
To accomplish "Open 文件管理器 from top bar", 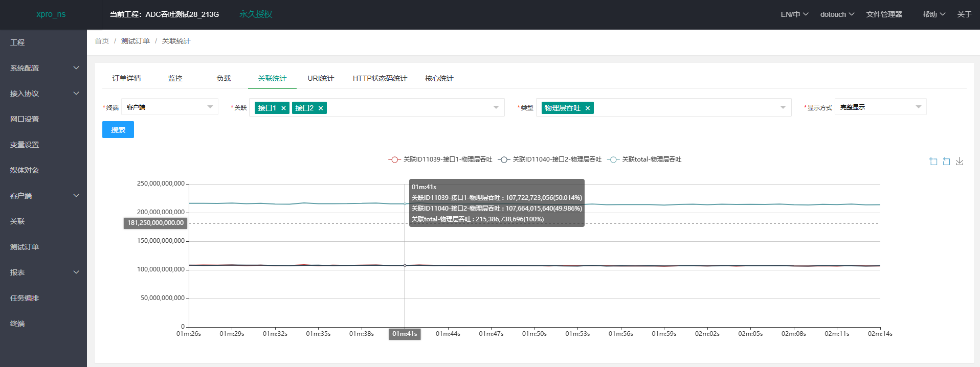I will click(884, 14).
